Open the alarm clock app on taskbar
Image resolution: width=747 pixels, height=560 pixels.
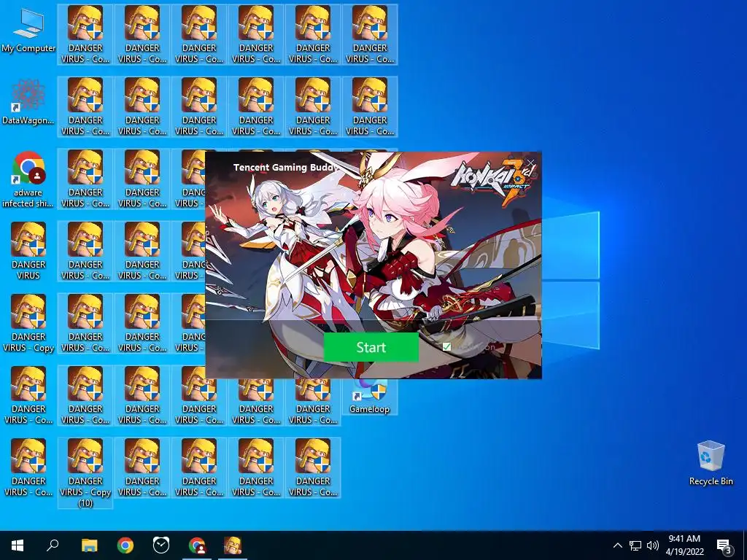(x=161, y=545)
